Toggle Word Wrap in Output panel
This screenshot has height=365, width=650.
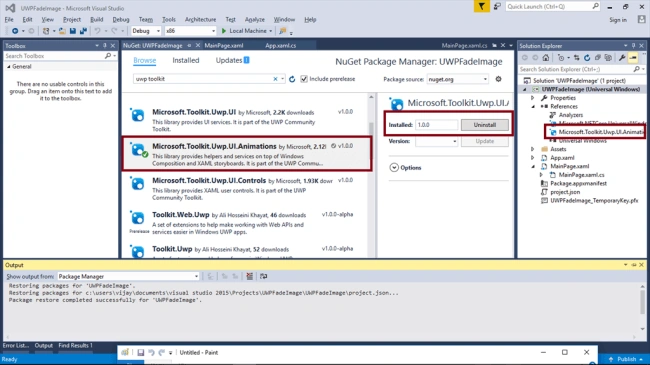[x=264, y=276]
